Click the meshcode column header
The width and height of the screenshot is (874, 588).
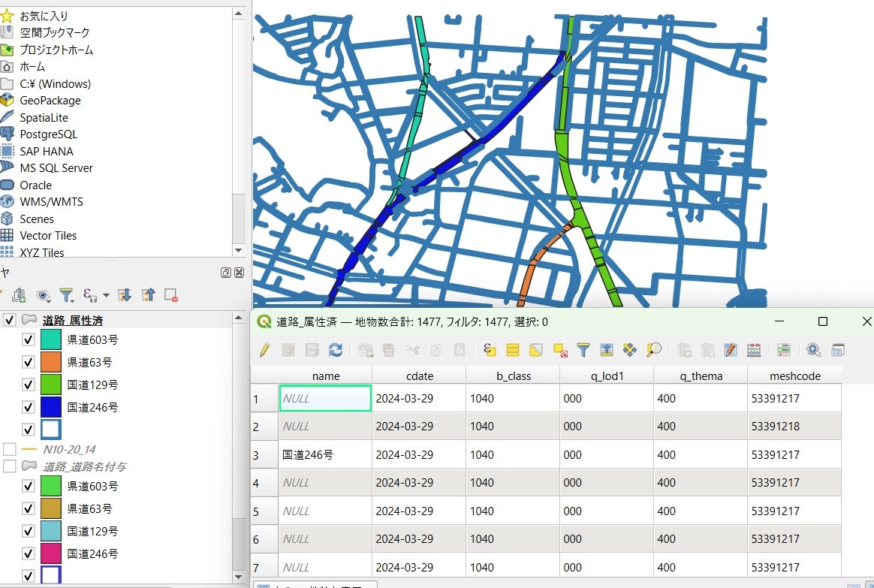[x=794, y=376]
